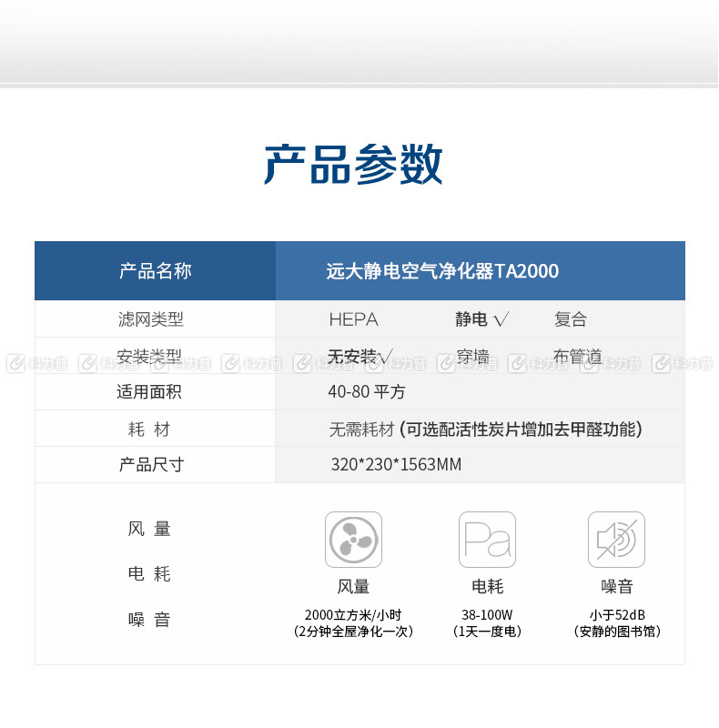Click the (2分钟全屋净化一次) note
This screenshot has height=728, width=719.
coord(353,632)
